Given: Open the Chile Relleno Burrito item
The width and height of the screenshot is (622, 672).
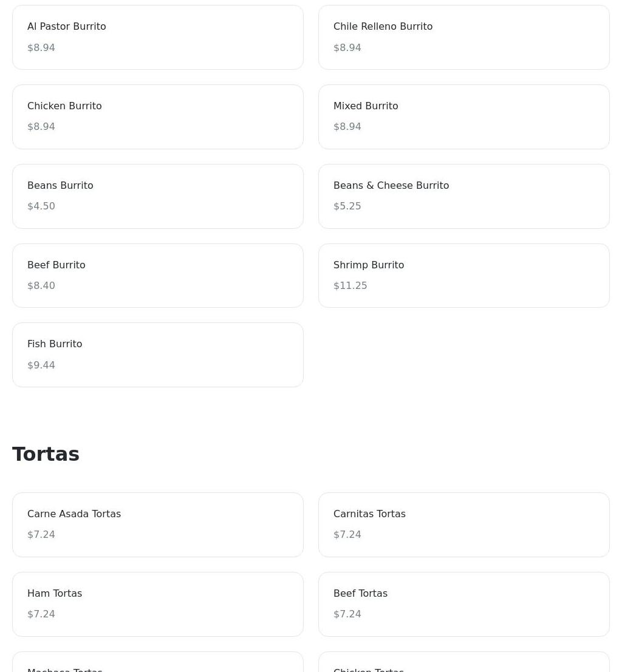Looking at the screenshot, I should pos(463,37).
